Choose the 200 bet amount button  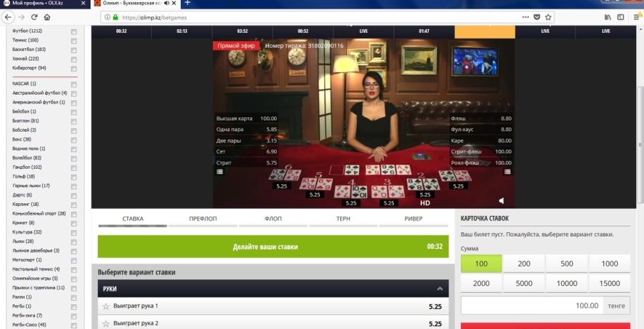[524, 263]
